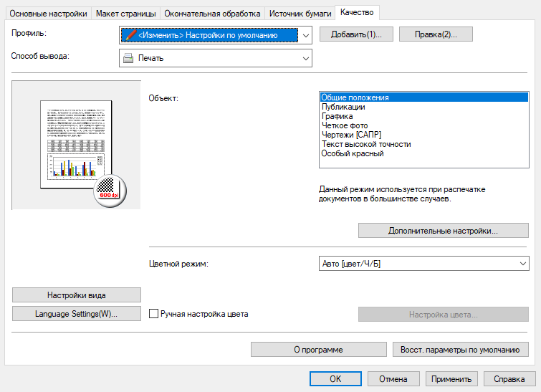Expand the Профиль dropdown arrow

pos(305,35)
